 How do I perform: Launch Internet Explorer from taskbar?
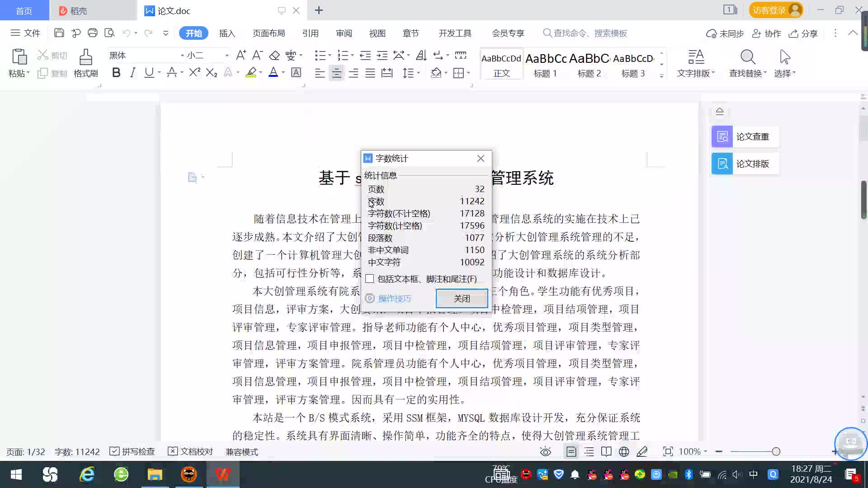87,474
